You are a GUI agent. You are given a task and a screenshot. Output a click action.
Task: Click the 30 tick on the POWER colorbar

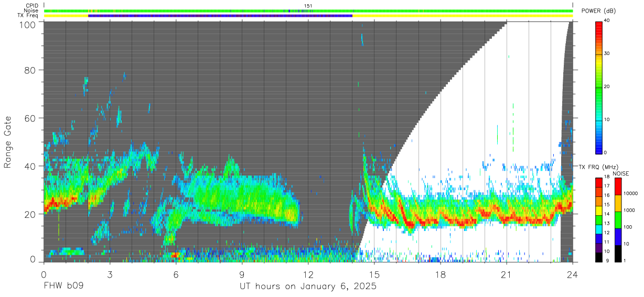click(x=607, y=54)
